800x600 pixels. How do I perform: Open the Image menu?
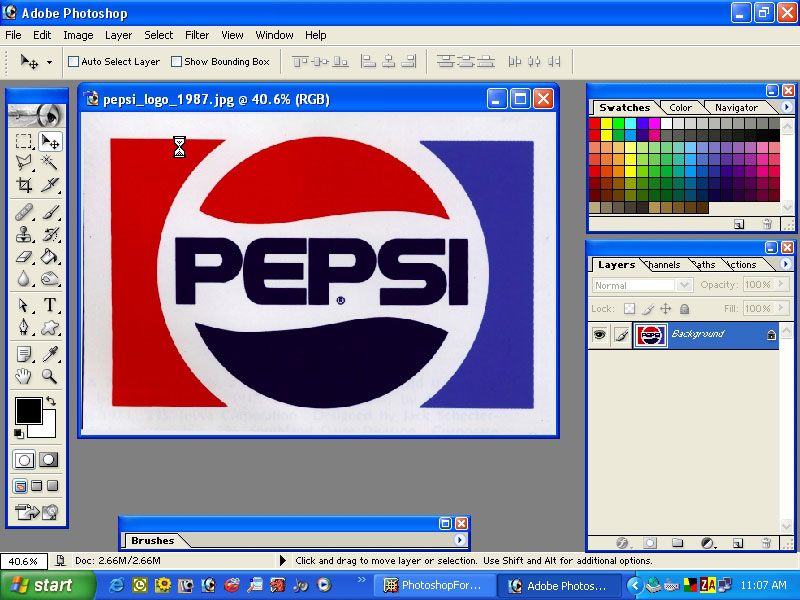pyautogui.click(x=78, y=35)
